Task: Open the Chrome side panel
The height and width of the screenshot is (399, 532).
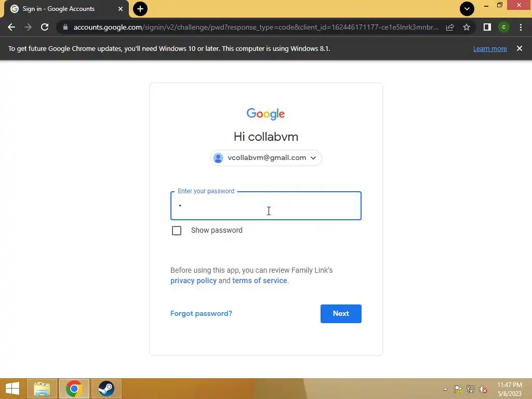Action: click(x=487, y=27)
